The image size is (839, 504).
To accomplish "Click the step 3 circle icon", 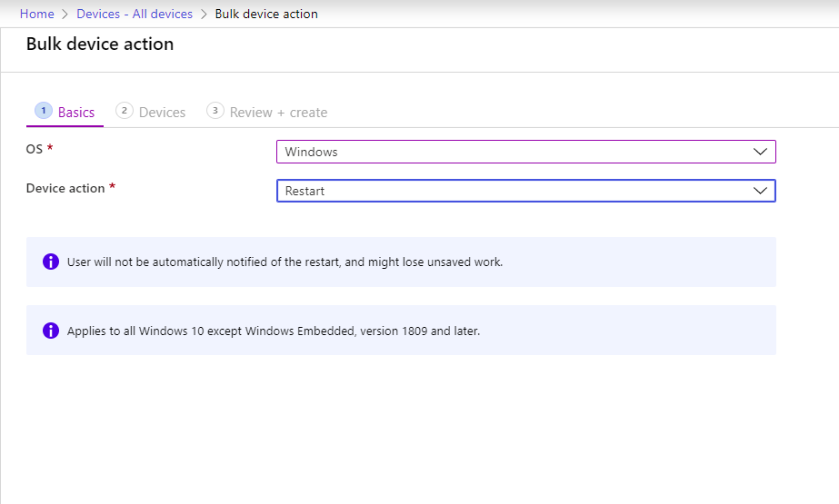I will (215, 110).
